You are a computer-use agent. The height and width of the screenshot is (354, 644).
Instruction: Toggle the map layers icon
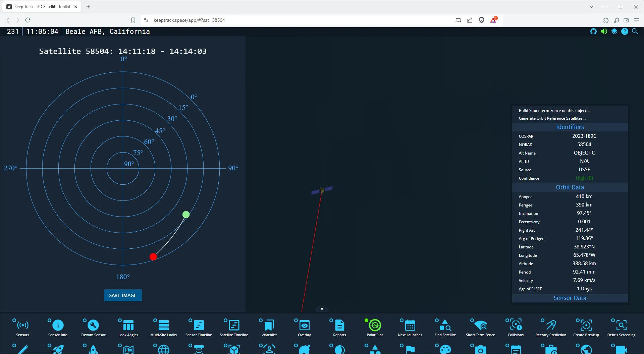point(614,31)
